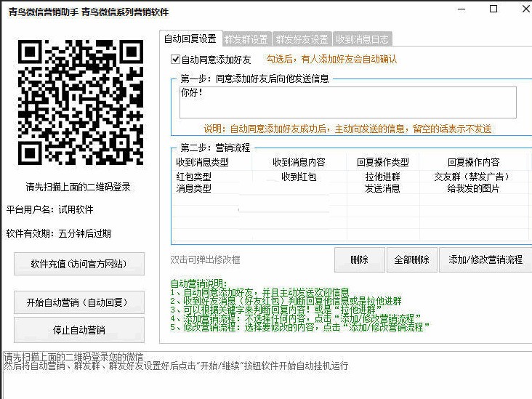Close the 青鸟微信营销助手 window
This screenshot has width=532, height=399.
coord(526,9)
